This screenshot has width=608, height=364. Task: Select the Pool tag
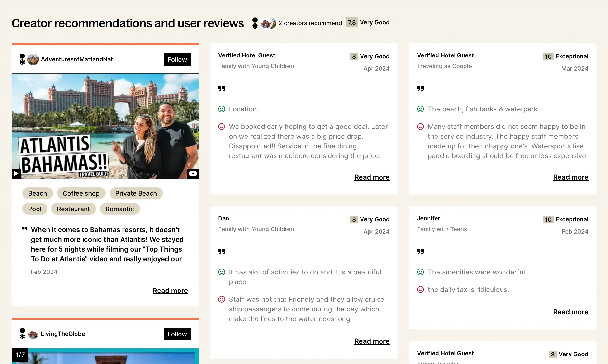click(35, 209)
